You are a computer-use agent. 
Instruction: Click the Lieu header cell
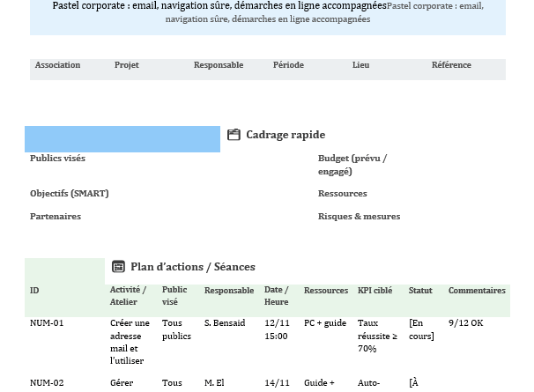click(360, 65)
